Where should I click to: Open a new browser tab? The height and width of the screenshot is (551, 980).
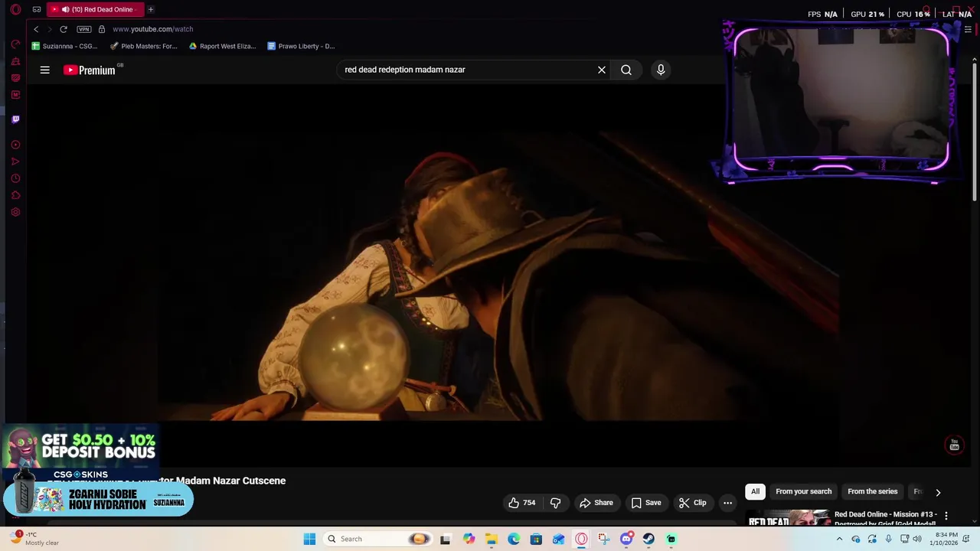[x=151, y=9]
